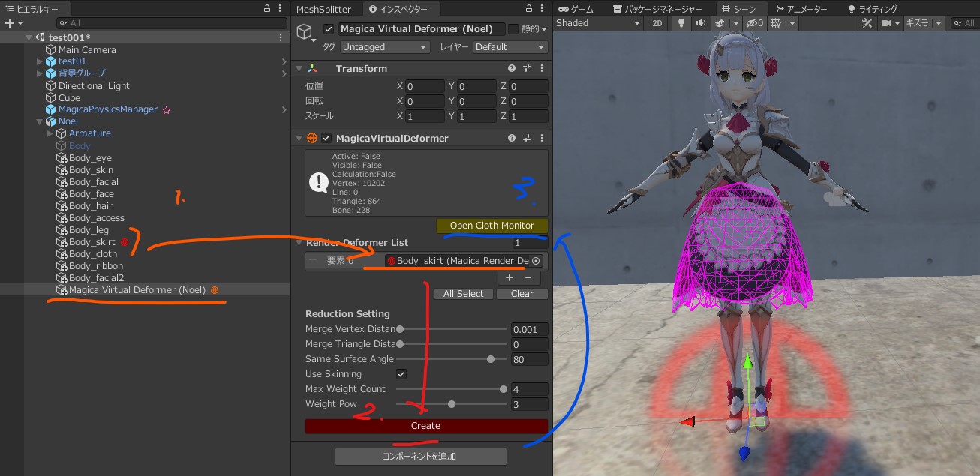
Task: Click the object picker for Body_skirt element
Action: [536, 261]
